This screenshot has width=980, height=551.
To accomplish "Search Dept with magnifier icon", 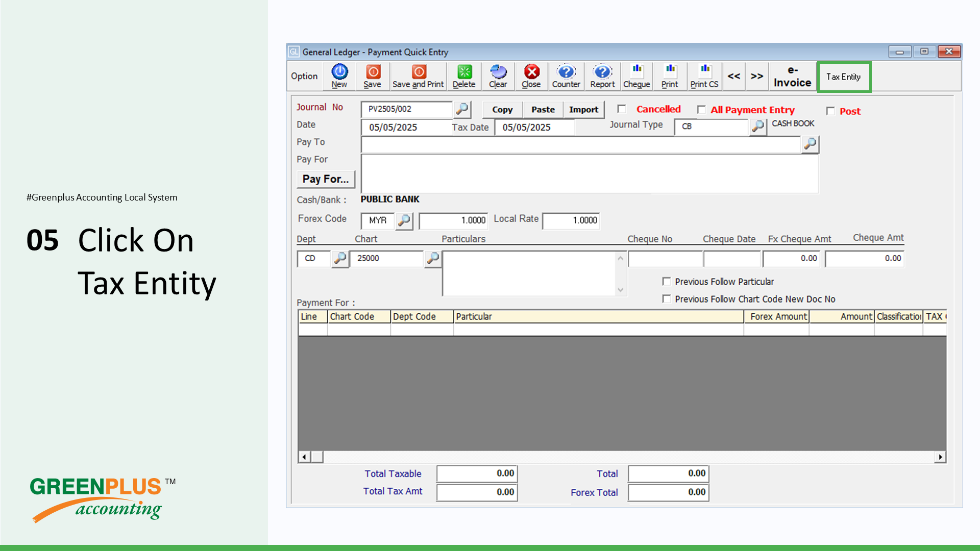I will tap(340, 259).
